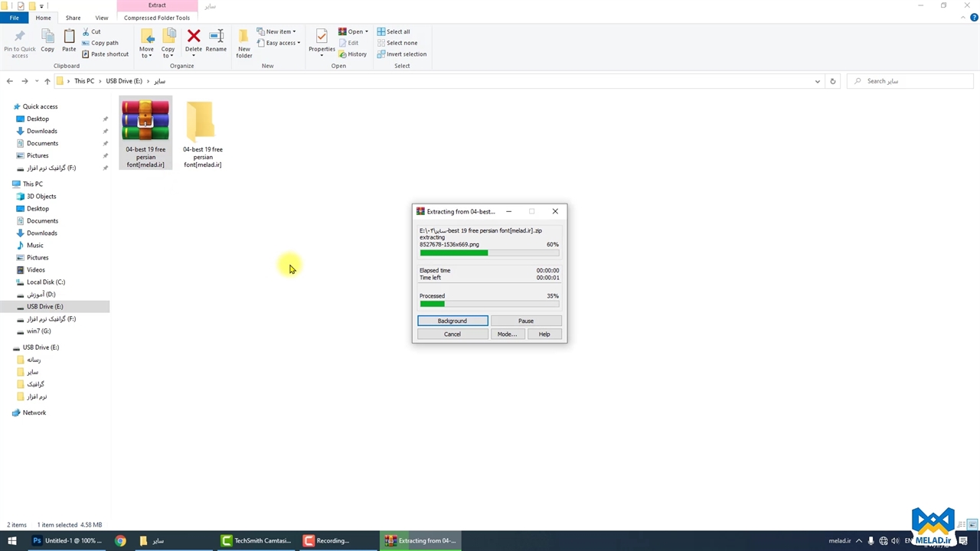Open the File menu tab
This screenshot has height=551, width=980.
14,18
